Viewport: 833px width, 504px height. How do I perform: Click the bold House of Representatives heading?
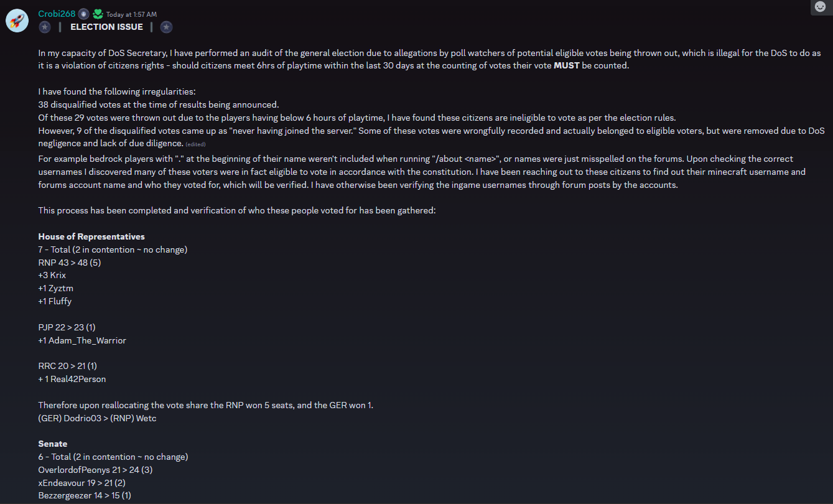[91, 236]
